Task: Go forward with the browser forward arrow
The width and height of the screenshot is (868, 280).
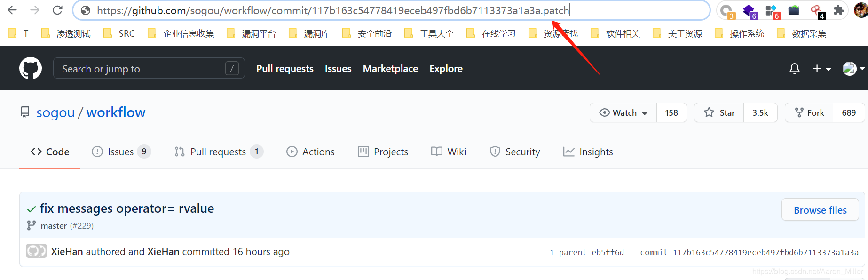Action: pos(34,10)
